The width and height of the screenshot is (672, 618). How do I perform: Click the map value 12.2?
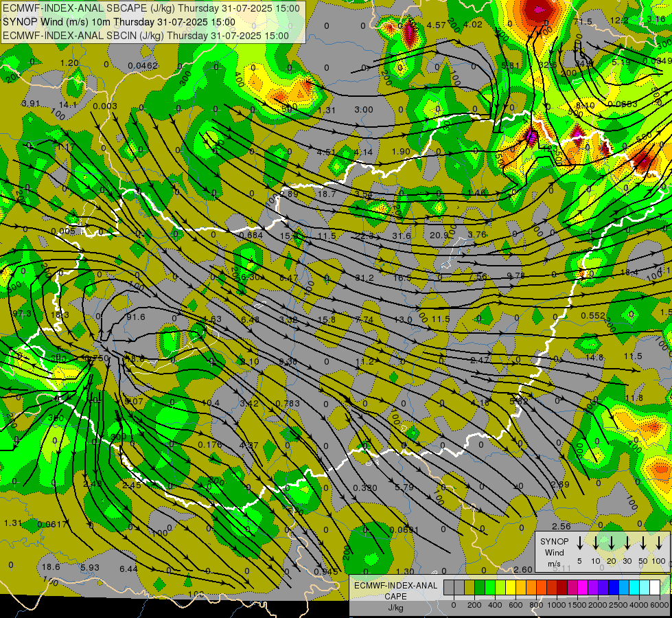[619, 21]
